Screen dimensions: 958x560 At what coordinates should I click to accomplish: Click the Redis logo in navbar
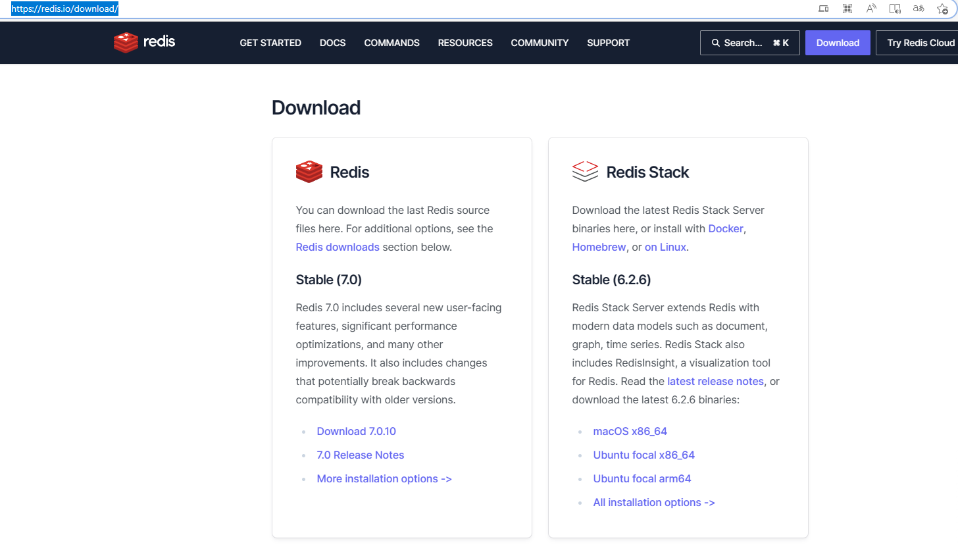[144, 42]
